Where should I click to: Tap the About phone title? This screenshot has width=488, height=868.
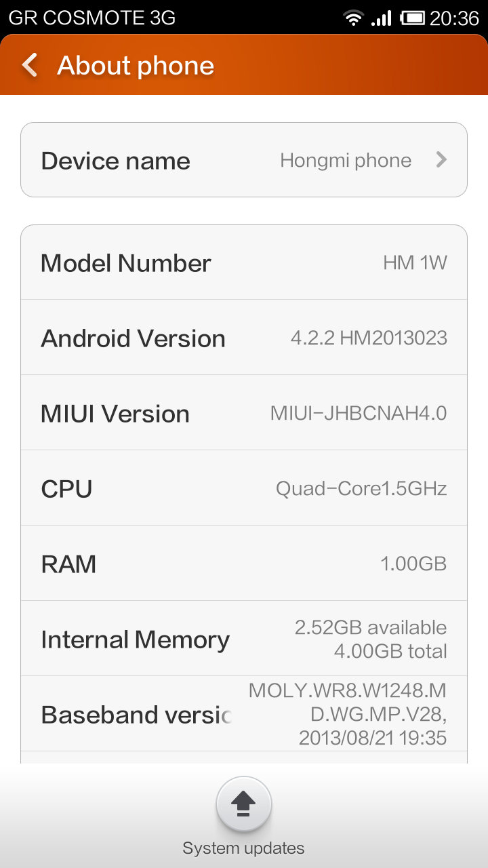(136, 66)
